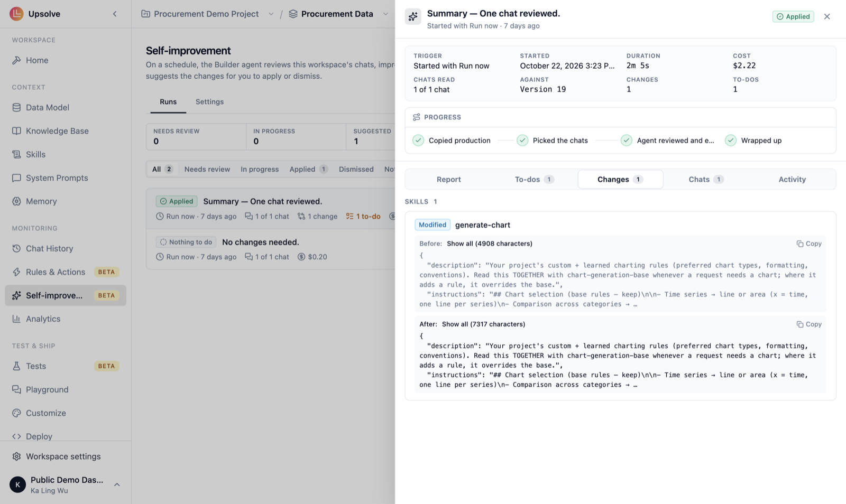This screenshot has width=846, height=504.
Task: Open the 'No changes needed.' run
Action: (271, 249)
